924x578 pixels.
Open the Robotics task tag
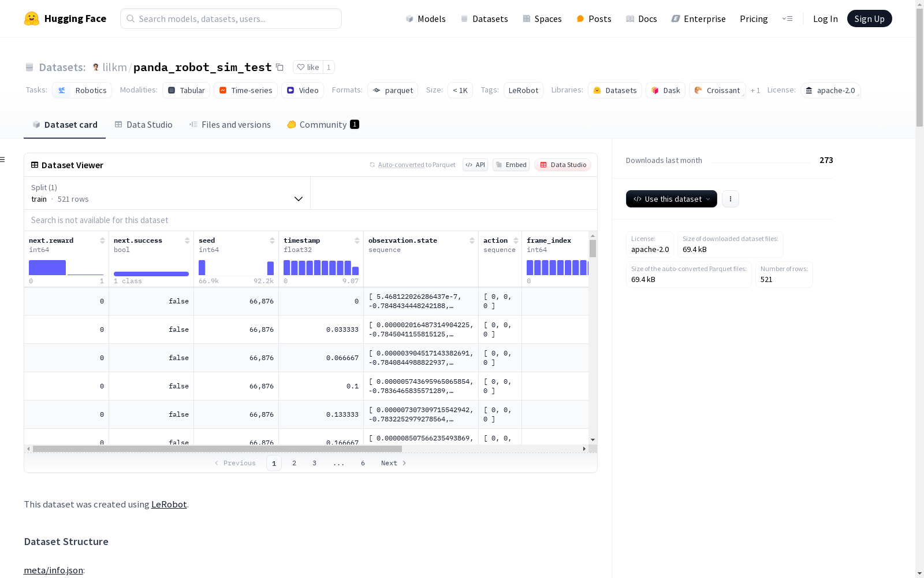82,90
